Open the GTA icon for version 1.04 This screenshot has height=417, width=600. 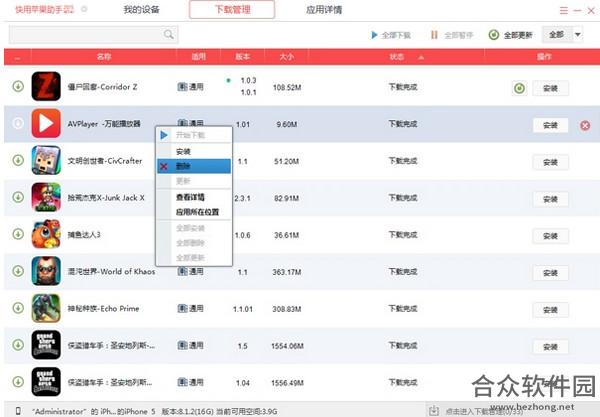pos(46,382)
